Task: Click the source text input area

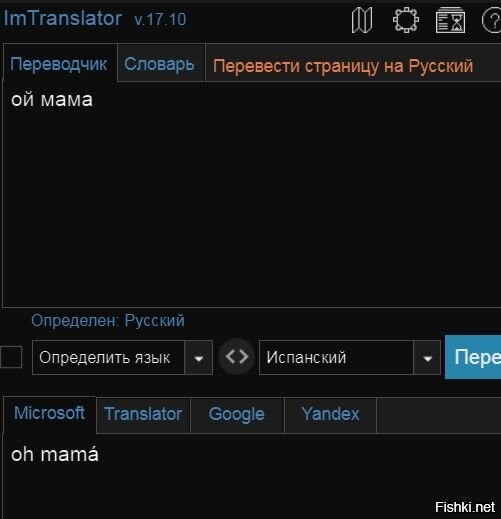Action: point(252,194)
